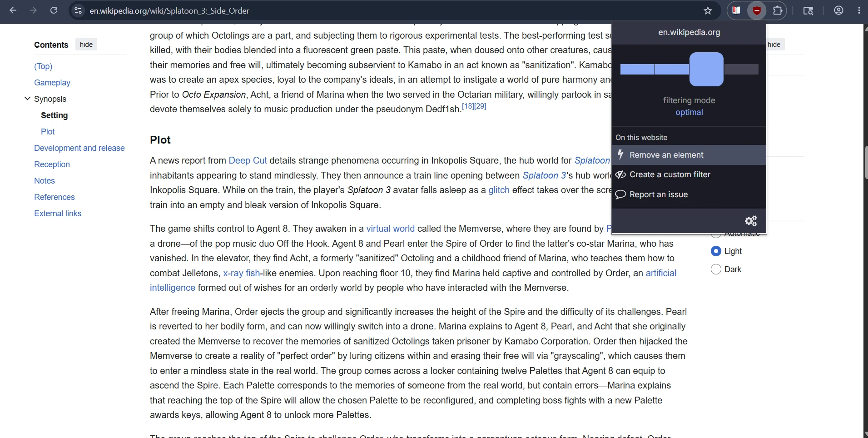Click the crossed-eye custom filter icon

click(620, 174)
